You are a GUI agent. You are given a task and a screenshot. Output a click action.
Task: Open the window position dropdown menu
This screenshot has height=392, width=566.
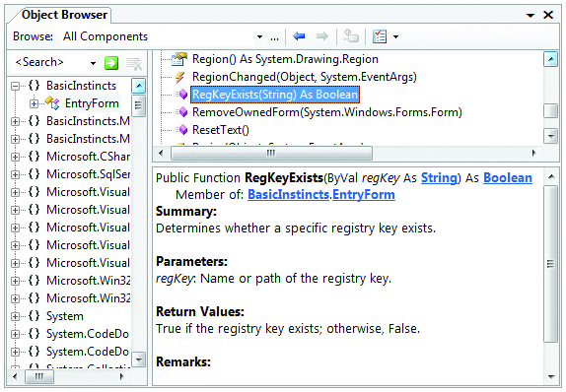pos(531,15)
